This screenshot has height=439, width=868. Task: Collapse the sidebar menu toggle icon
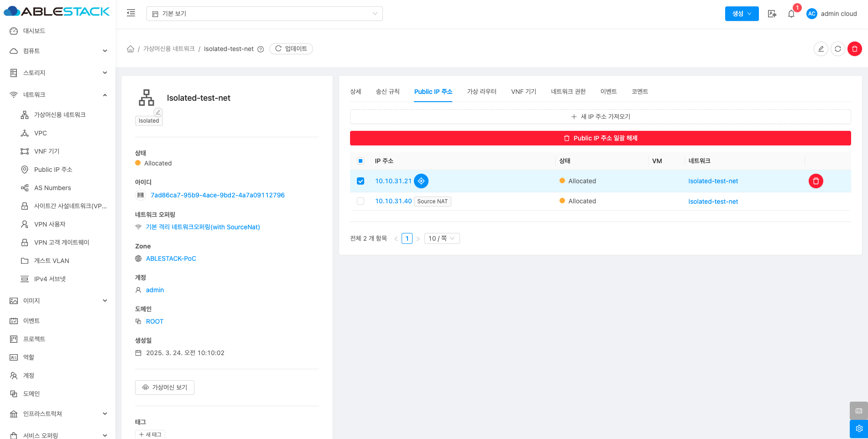click(x=131, y=13)
